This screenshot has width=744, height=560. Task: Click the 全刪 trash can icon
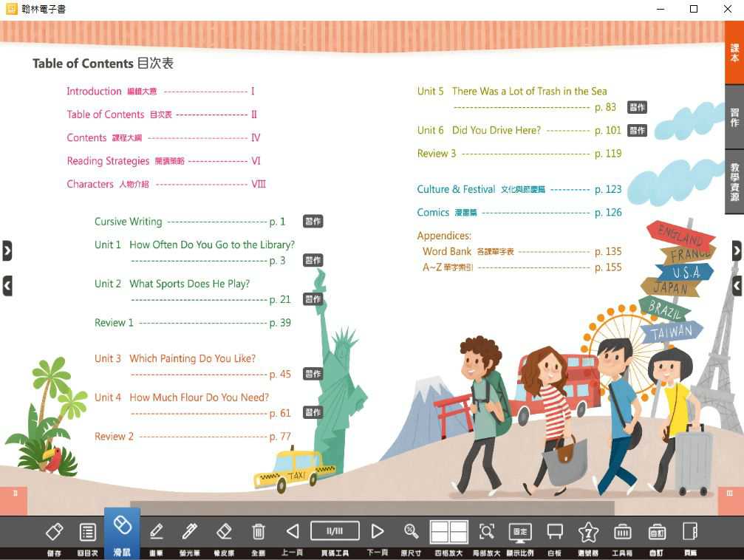point(258,531)
